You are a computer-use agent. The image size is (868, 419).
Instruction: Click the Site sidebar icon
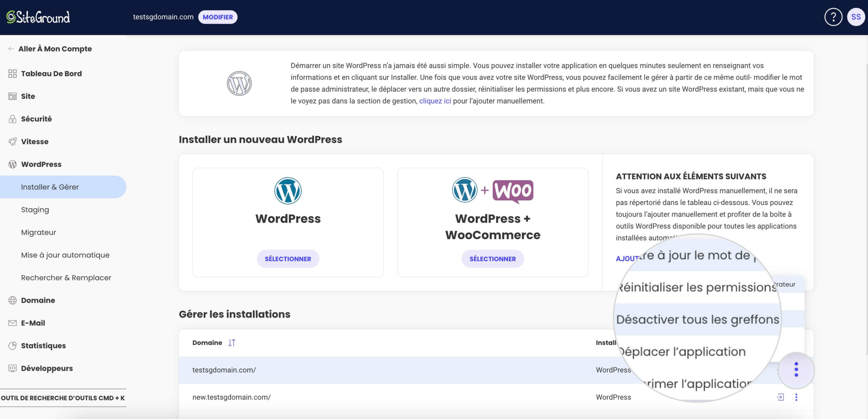click(13, 96)
